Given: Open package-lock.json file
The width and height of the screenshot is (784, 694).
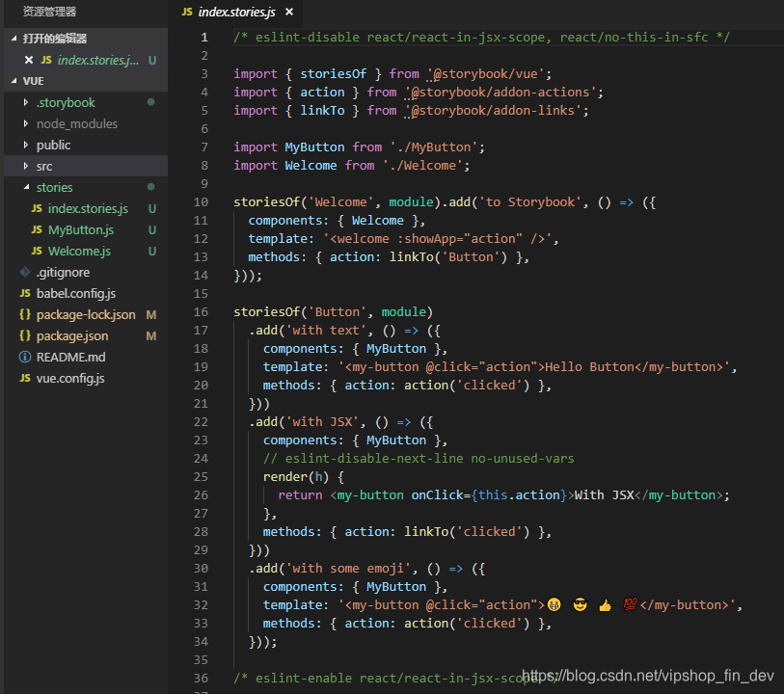Looking at the screenshot, I should point(86,315).
